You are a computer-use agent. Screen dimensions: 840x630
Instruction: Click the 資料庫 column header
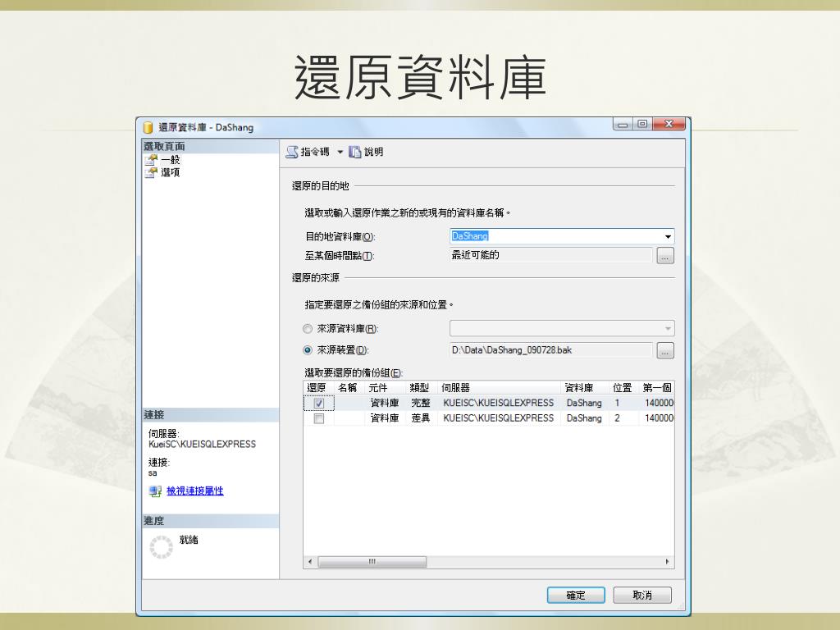tap(584, 388)
